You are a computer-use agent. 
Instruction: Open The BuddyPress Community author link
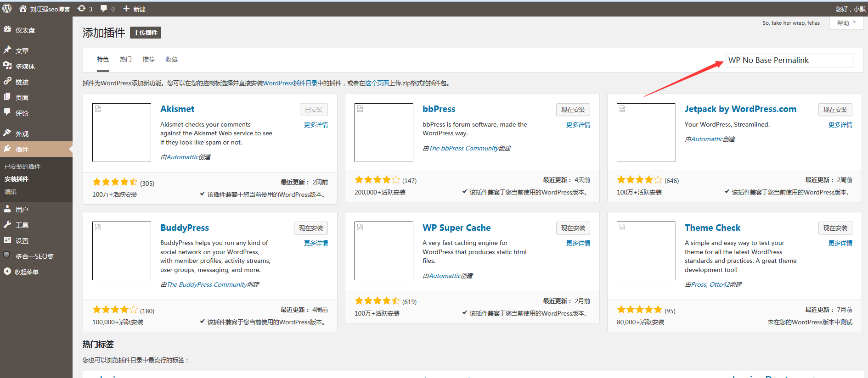pos(207,284)
